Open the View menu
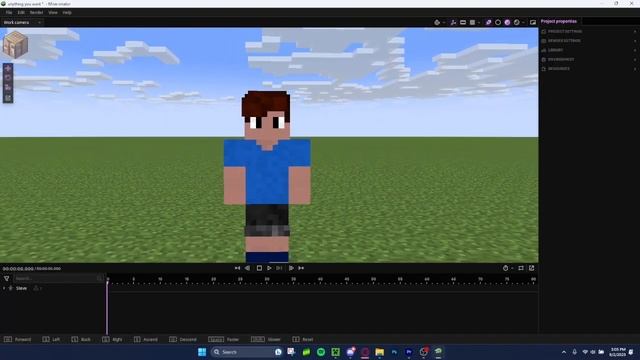 coord(53,13)
